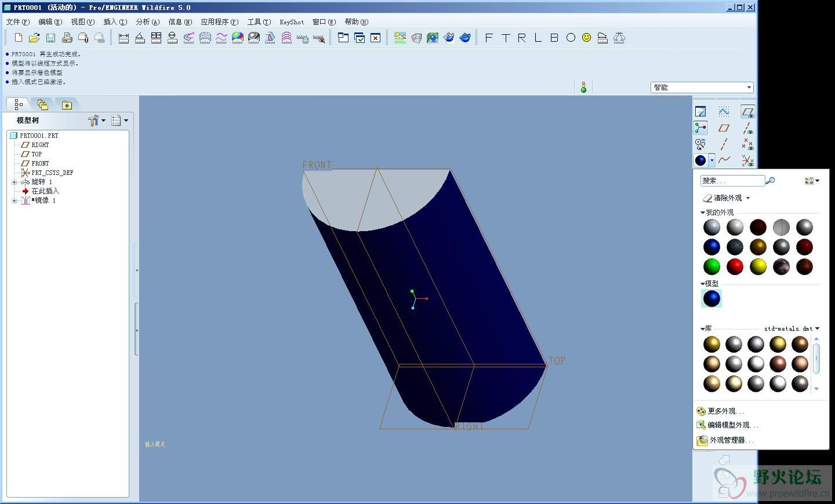Switch to Right view with R icon

coord(521,38)
